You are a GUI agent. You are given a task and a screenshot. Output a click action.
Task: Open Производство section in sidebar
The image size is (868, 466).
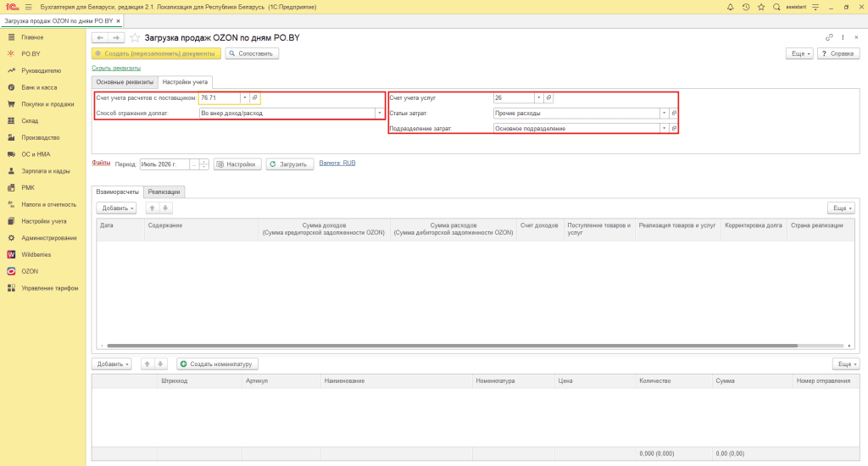[x=42, y=137]
